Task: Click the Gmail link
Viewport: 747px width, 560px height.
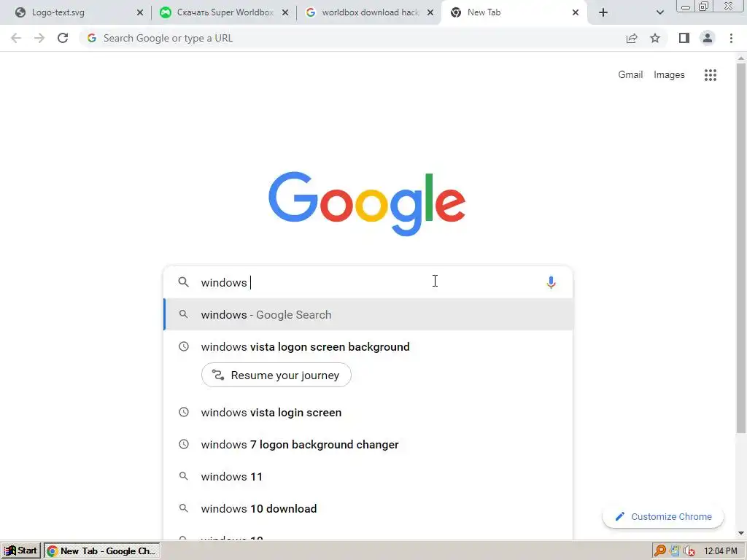Action: coord(630,75)
